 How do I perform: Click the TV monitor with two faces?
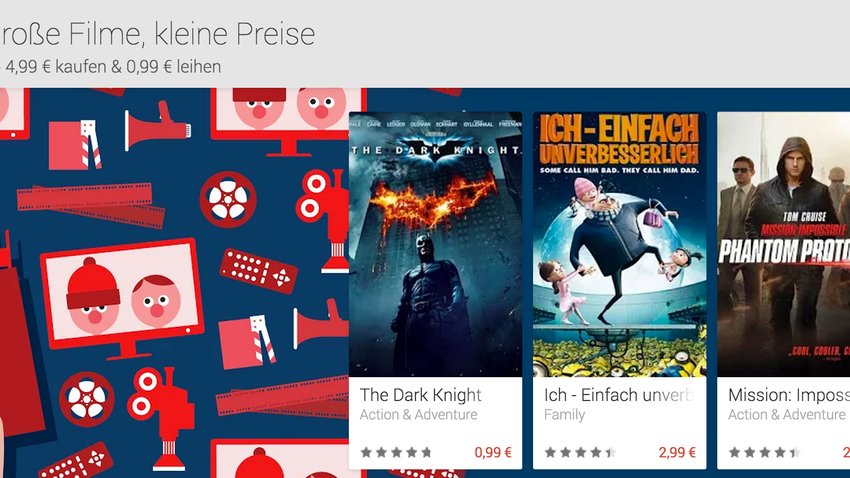point(123,299)
